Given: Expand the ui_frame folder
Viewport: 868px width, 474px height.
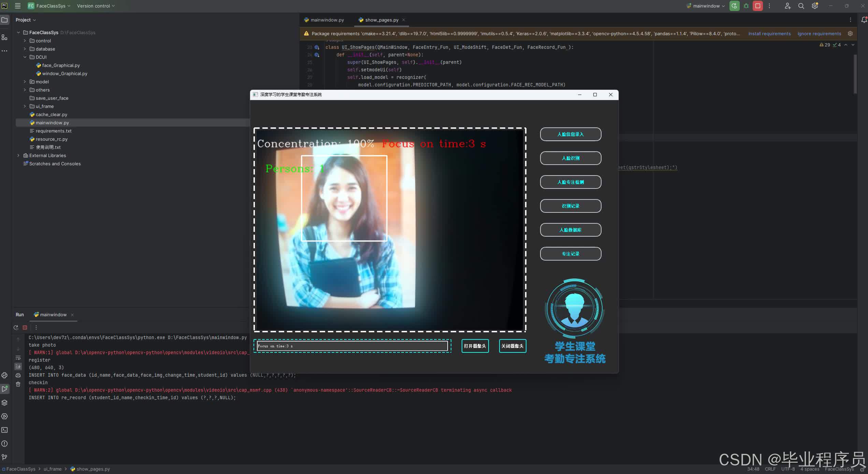Looking at the screenshot, I should [25, 106].
